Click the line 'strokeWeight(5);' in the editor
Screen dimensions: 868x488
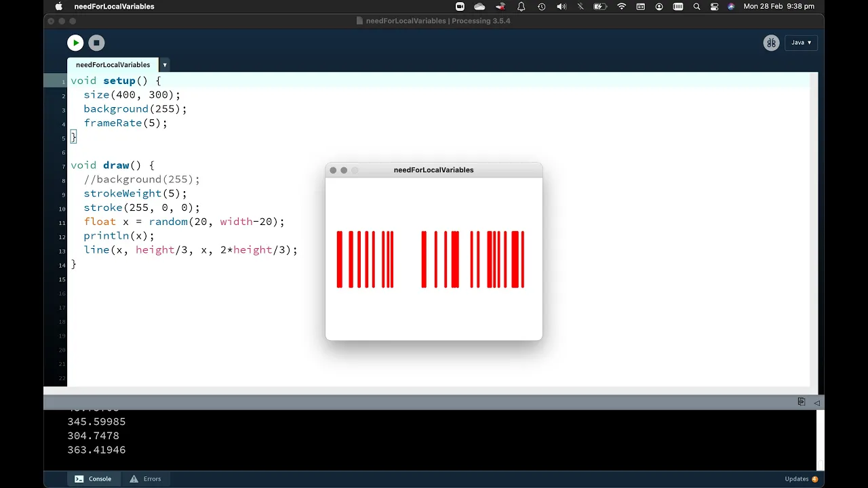[x=136, y=193]
